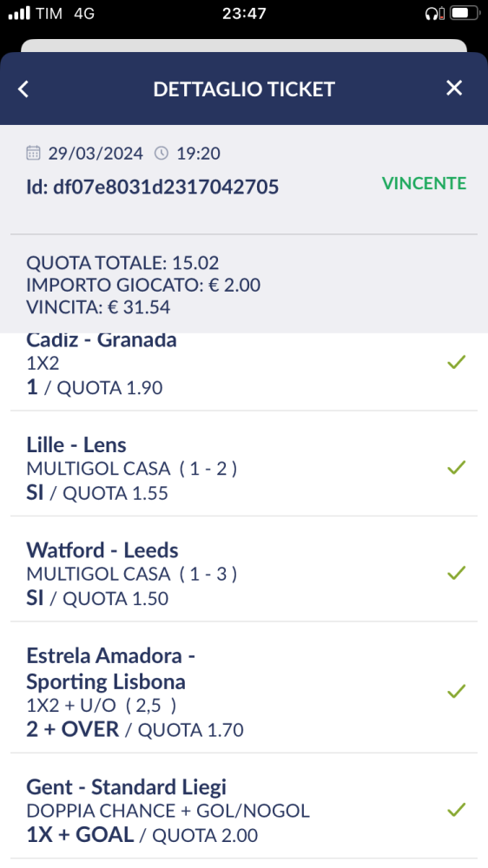Open the Lille - Lens match row

point(244,469)
